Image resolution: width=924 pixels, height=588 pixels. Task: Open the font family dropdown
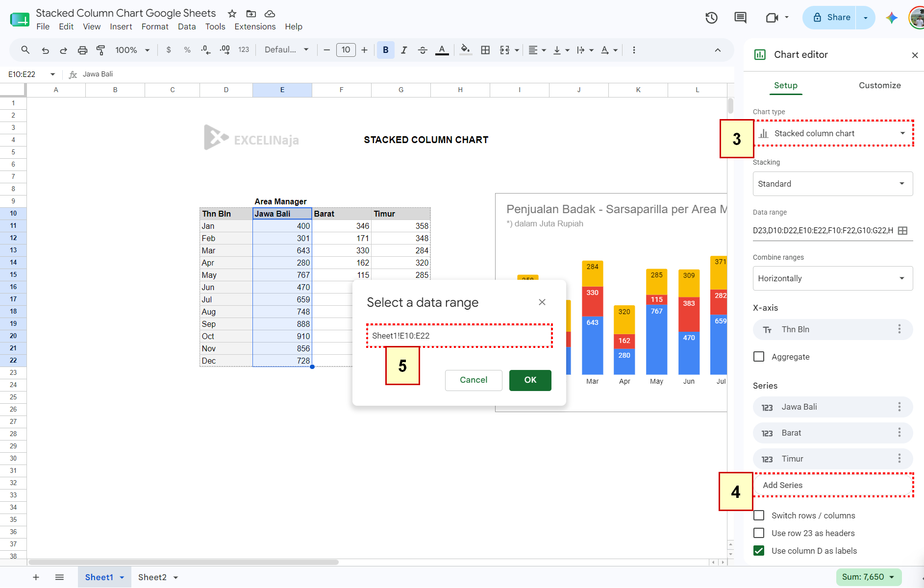coord(287,50)
